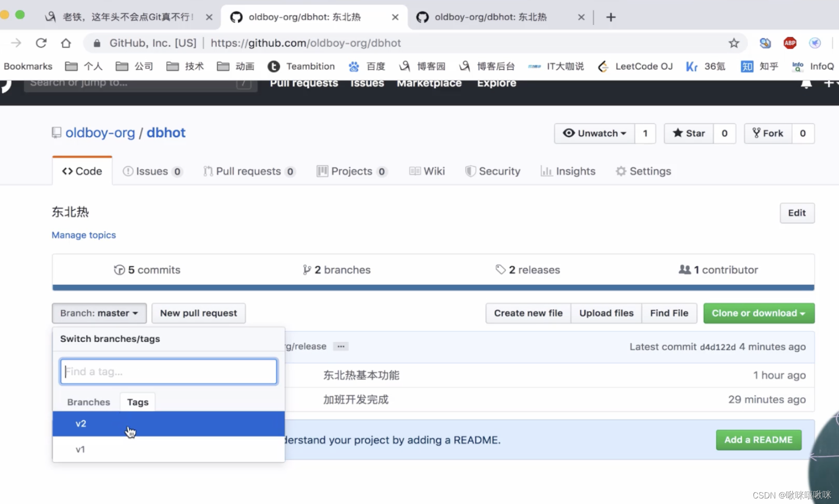839x504 pixels.
Task: Click Manage topics link
Action: pos(84,235)
